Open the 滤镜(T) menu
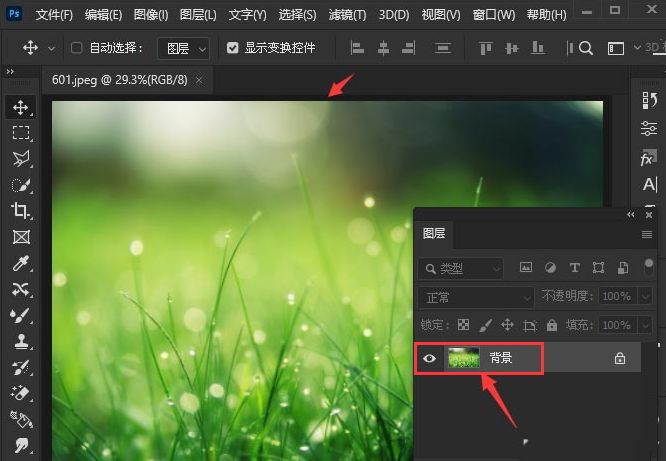The height and width of the screenshot is (461, 666). [347, 15]
